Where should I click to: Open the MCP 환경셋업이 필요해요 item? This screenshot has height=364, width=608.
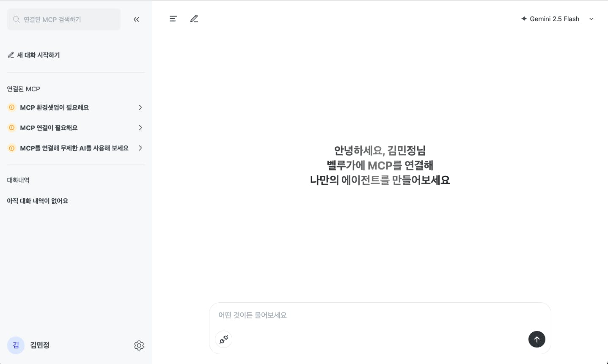pyautogui.click(x=76, y=107)
